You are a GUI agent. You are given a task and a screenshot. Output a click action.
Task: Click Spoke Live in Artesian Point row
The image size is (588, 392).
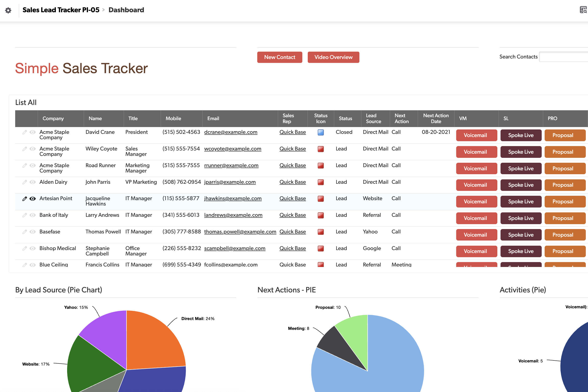click(521, 202)
